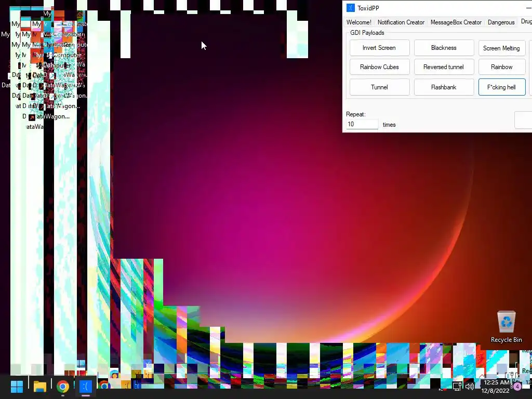
Task: Click the network icon in system tray
Action: pos(457,386)
